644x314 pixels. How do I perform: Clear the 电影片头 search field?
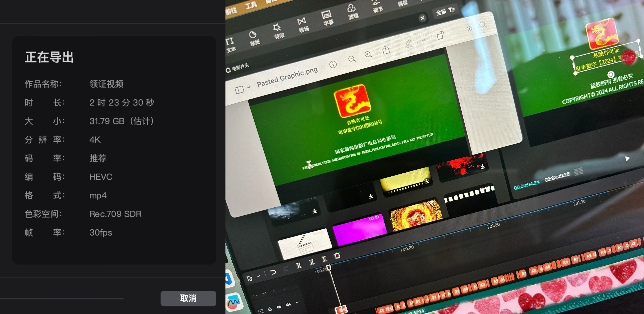click(x=422, y=18)
